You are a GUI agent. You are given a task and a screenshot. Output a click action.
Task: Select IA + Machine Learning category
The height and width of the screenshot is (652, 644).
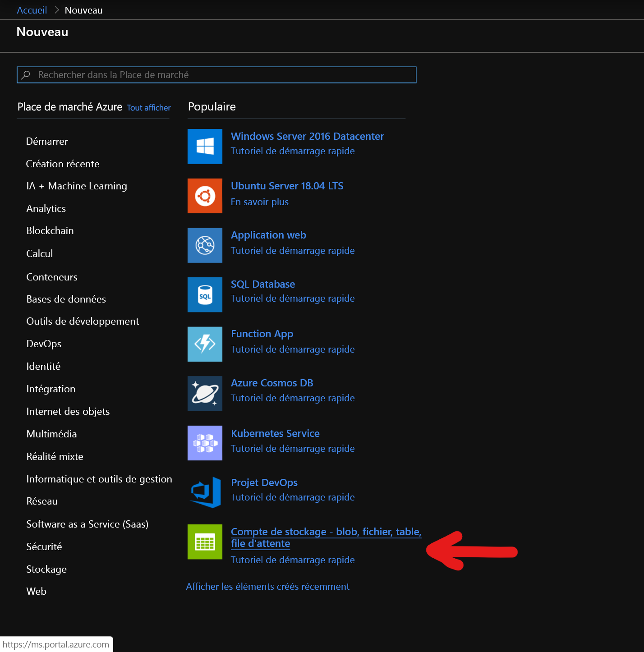point(77,186)
